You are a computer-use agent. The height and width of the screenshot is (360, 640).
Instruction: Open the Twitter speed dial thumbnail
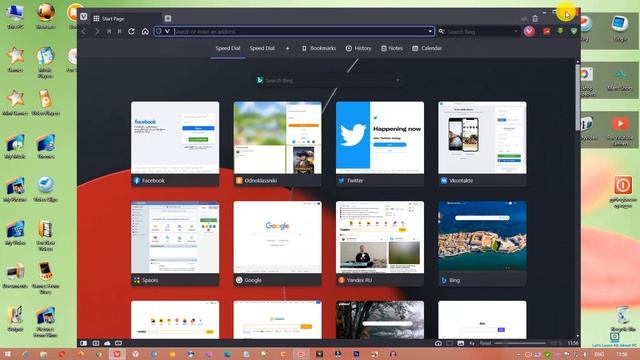(x=380, y=144)
